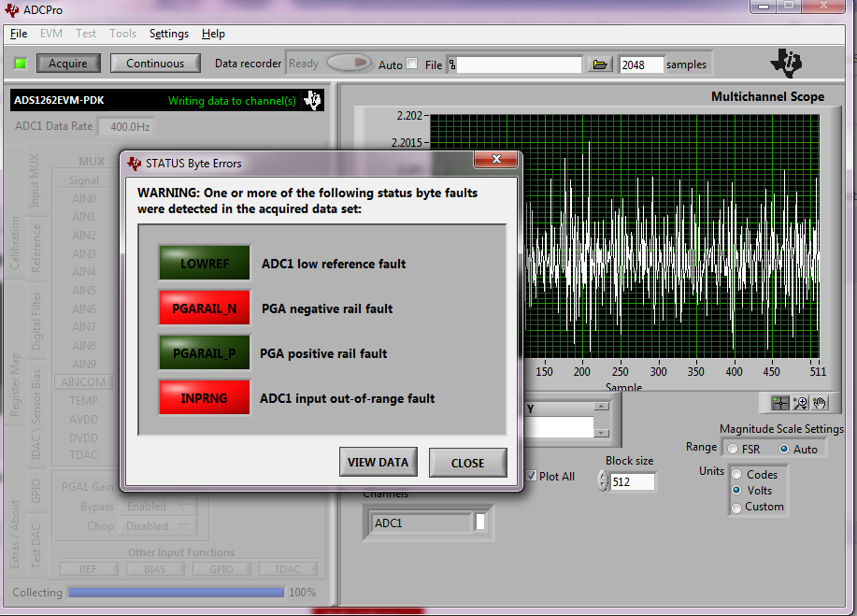Click the Block size field showing 512
Viewport: 857px width, 616px height.
[x=633, y=481]
